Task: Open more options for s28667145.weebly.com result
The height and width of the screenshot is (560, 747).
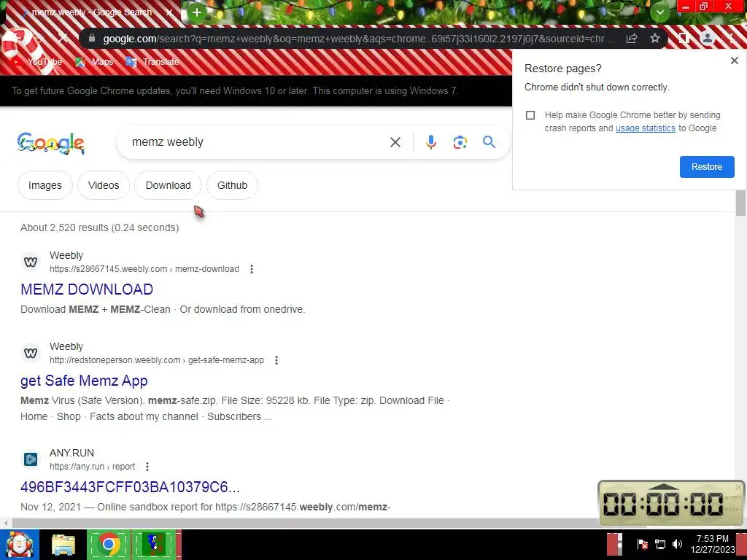Action: point(252,269)
